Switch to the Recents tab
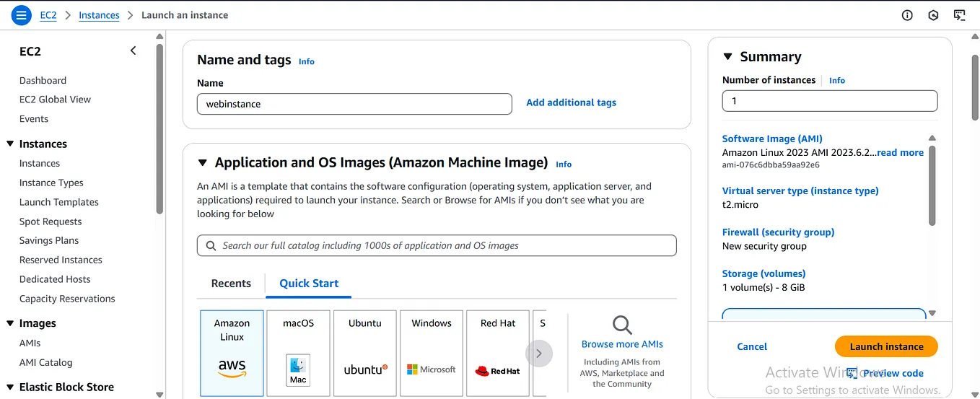 point(231,284)
